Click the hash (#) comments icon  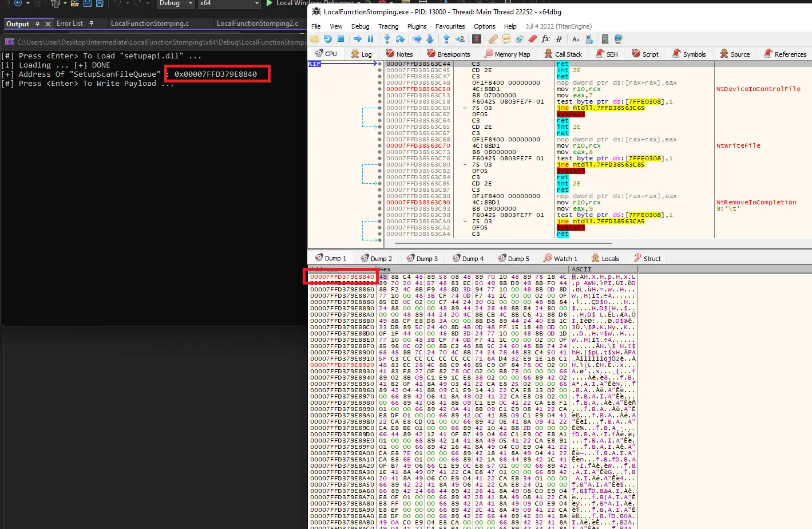(559, 39)
